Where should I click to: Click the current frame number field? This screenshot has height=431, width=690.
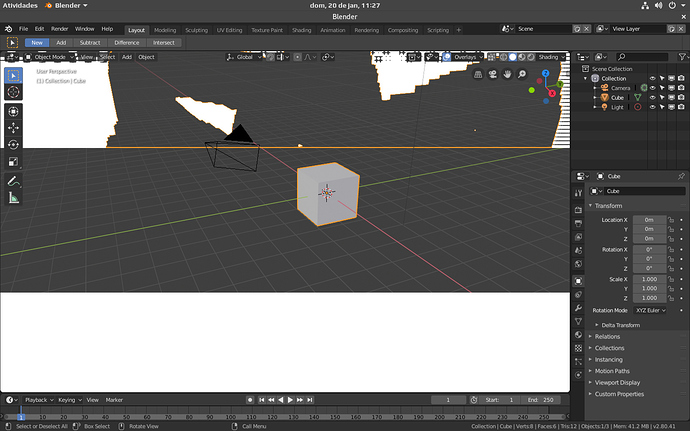tap(448, 400)
